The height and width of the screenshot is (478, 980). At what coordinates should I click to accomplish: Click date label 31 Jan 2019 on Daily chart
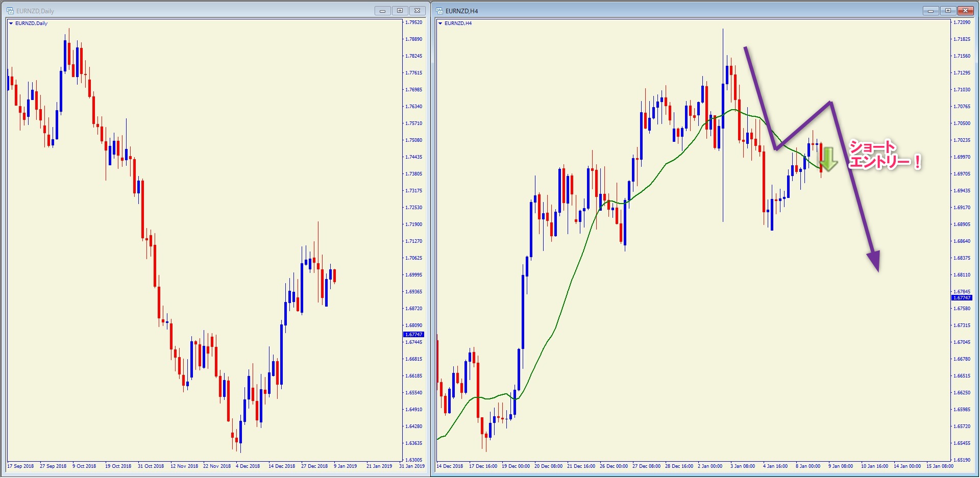(x=412, y=466)
